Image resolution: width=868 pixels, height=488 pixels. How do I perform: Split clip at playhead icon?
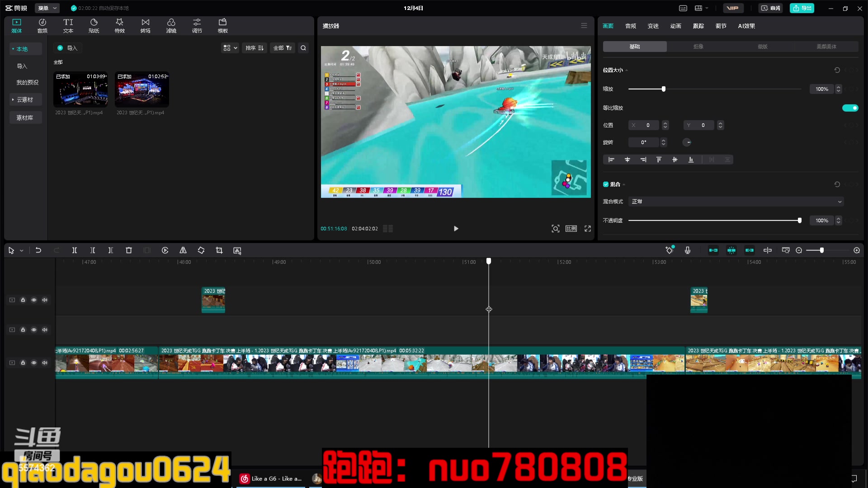click(75, 250)
